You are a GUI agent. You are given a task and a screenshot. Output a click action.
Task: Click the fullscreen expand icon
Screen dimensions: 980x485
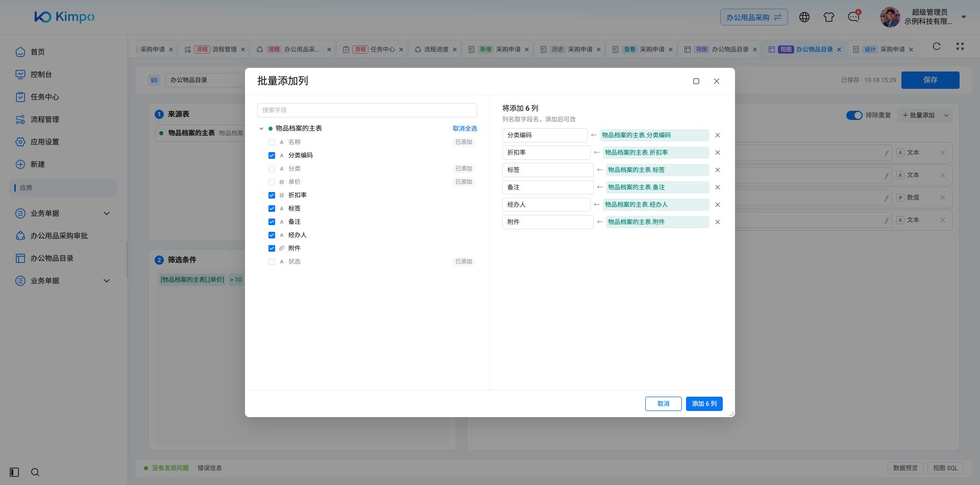pos(960,46)
